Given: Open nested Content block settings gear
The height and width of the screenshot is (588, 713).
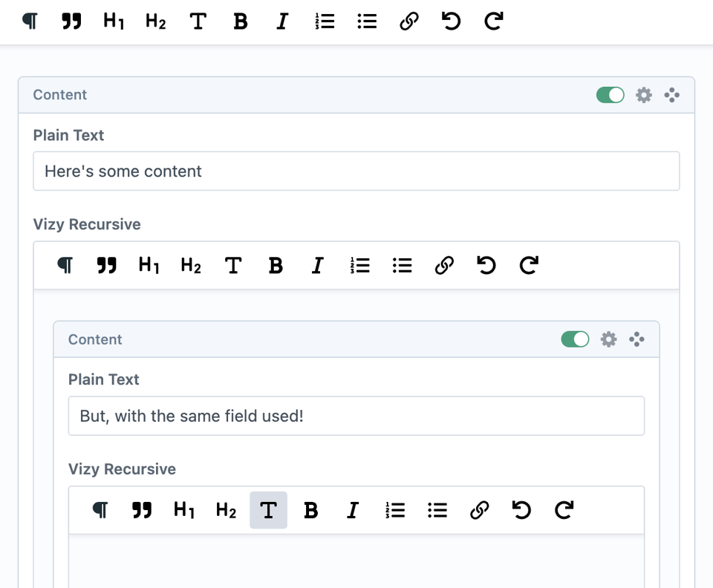Looking at the screenshot, I should [608, 339].
